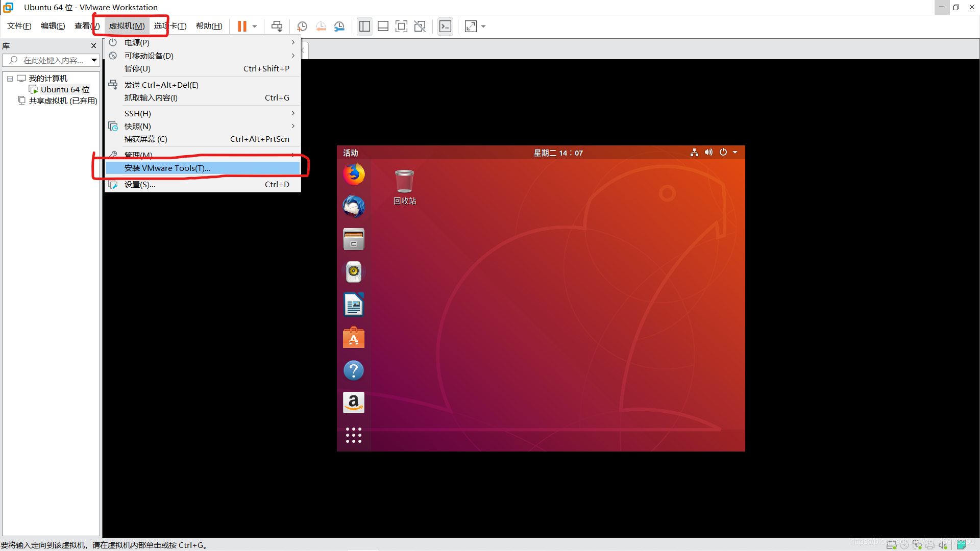Show applications grid in Ubuntu dock
This screenshot has height=551, width=980.
point(354,435)
